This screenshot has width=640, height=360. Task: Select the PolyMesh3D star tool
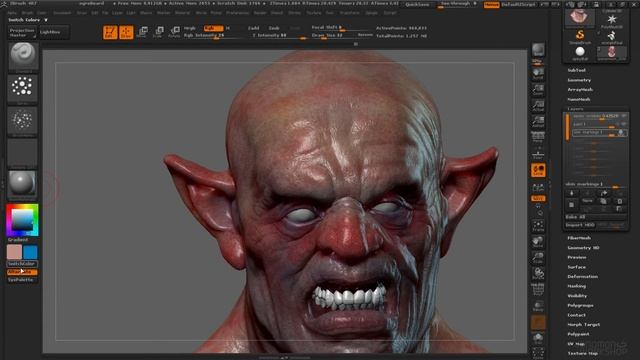(612, 21)
